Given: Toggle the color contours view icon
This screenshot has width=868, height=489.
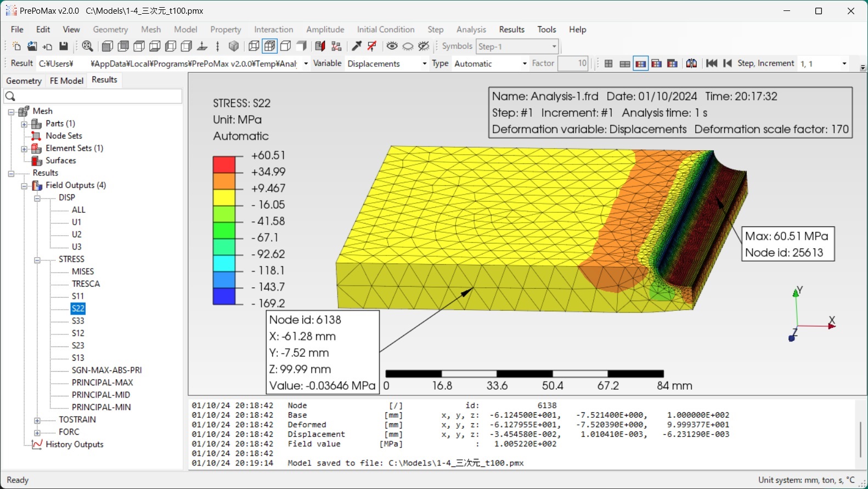Looking at the screenshot, I should (x=640, y=64).
